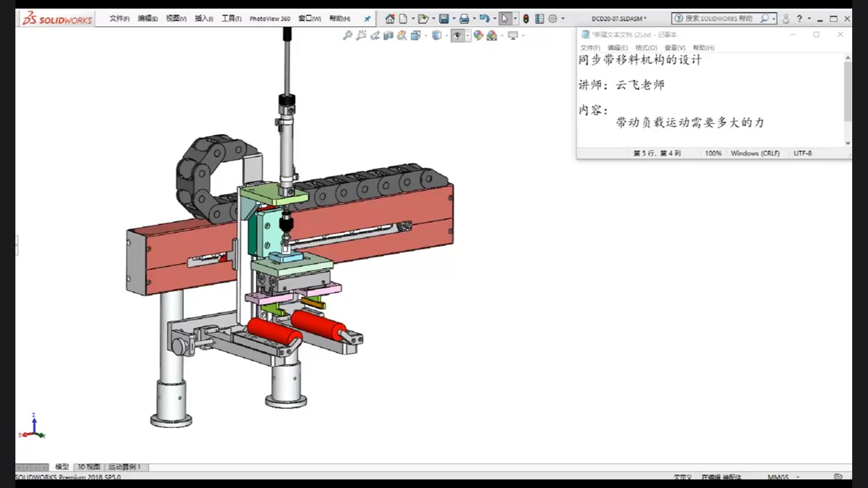Open the 视图(V) menu in SOLIDWORKS
868x488 pixels.
[x=176, y=19]
